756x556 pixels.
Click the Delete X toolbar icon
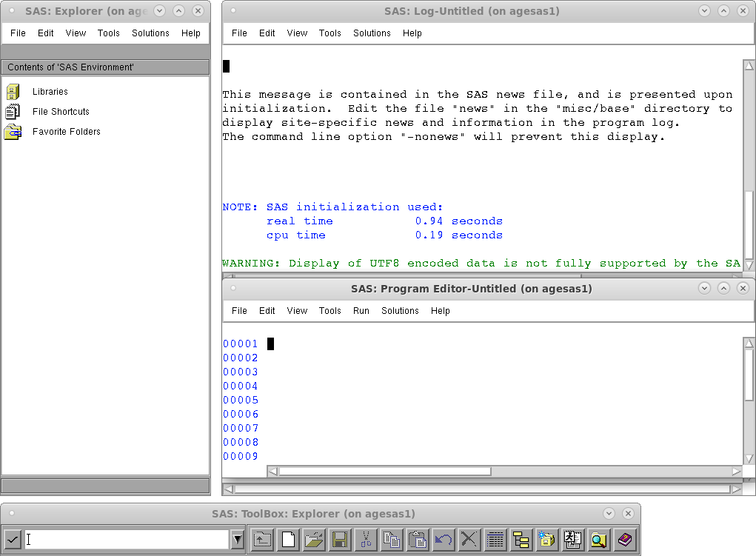point(468,540)
